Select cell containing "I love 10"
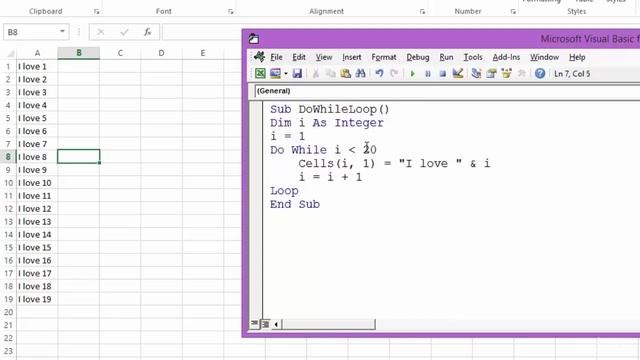Viewport: 640px width, 360px height. pos(37,183)
